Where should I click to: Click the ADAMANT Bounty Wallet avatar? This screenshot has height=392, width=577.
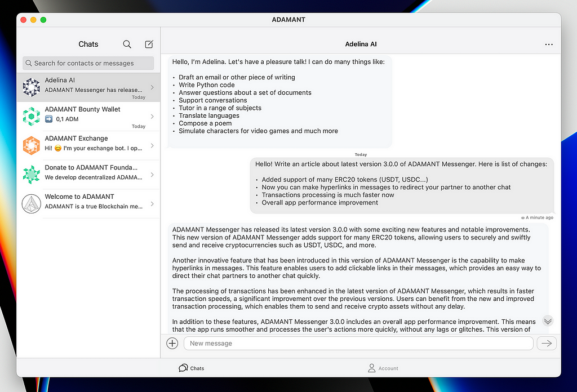(x=32, y=117)
